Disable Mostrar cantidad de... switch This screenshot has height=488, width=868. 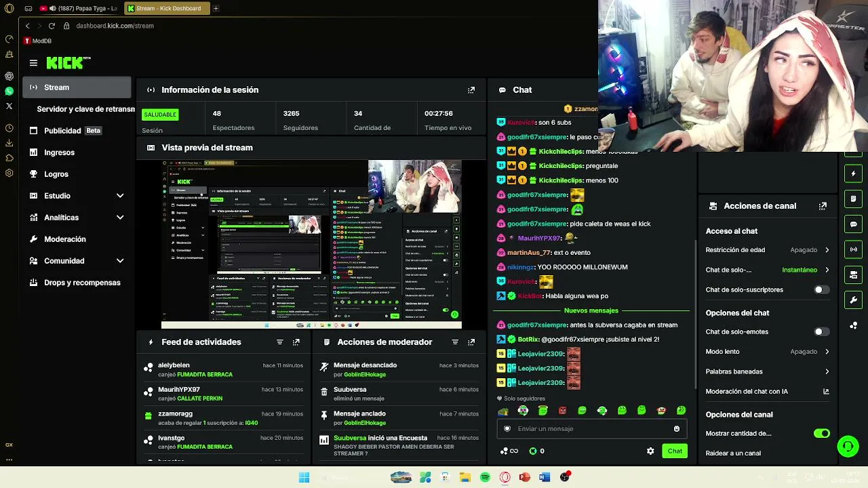click(821, 433)
